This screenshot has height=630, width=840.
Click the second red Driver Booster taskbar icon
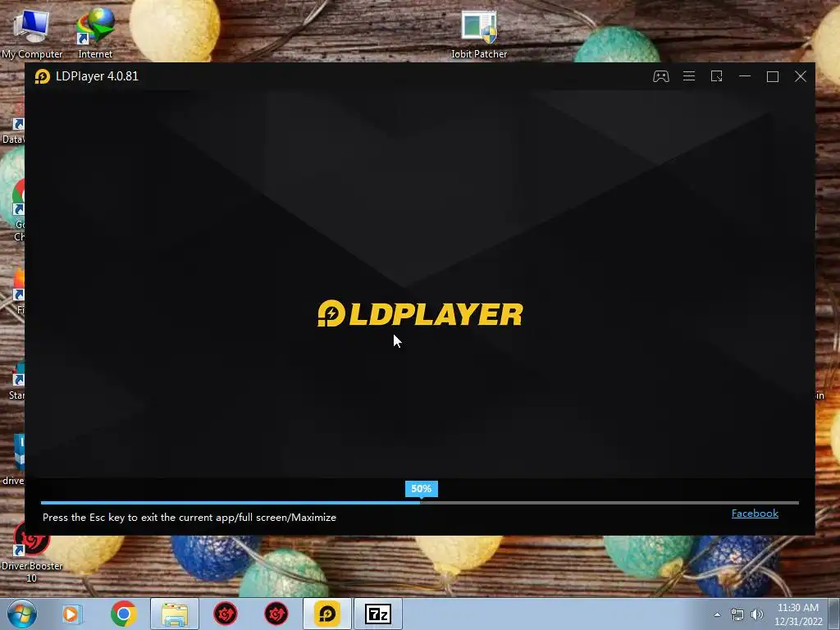click(x=276, y=614)
